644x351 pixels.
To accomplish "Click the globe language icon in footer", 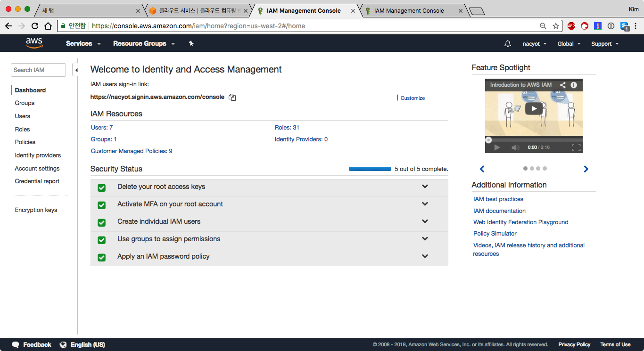I will [63, 344].
